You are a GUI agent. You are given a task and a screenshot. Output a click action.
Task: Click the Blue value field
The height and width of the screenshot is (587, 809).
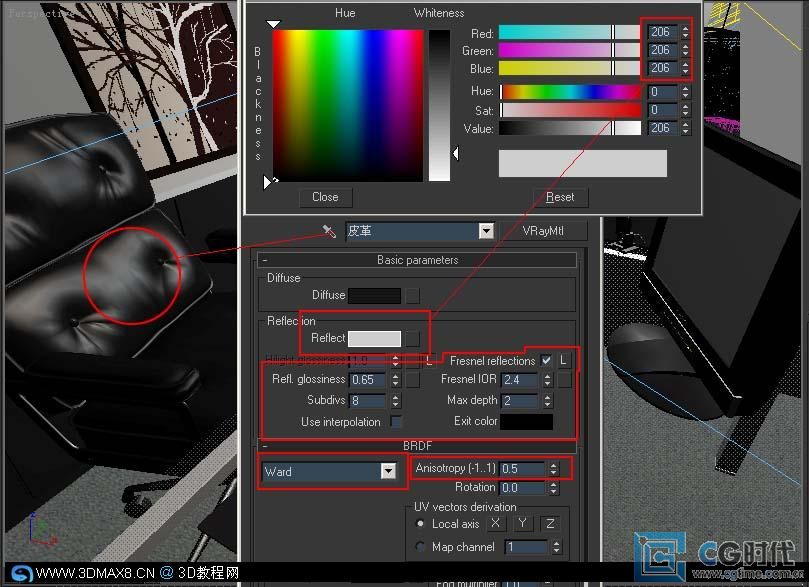pos(662,68)
